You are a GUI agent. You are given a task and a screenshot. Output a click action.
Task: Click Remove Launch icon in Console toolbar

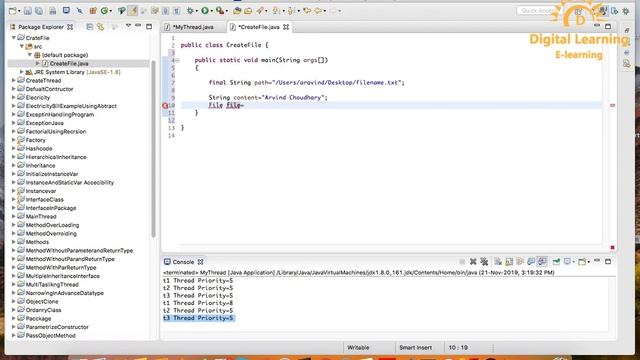[473, 262]
